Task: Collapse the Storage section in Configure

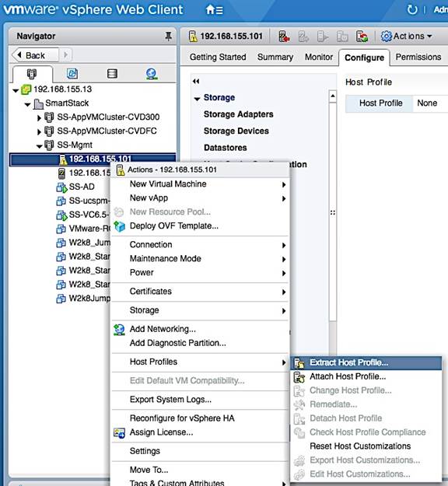Action: pos(197,99)
